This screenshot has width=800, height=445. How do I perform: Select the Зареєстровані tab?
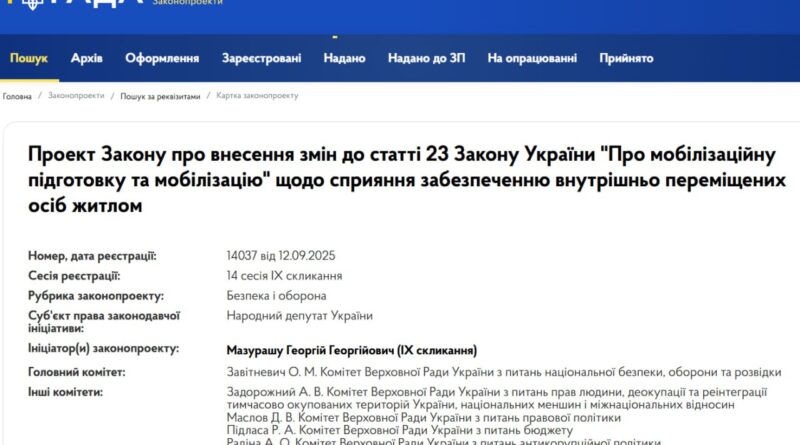[261, 58]
